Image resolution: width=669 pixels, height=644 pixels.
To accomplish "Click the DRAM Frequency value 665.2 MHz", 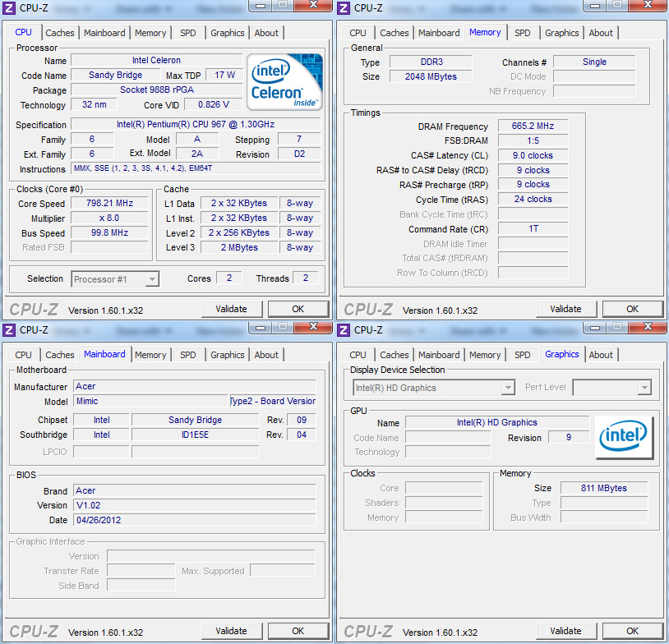I will click(533, 126).
